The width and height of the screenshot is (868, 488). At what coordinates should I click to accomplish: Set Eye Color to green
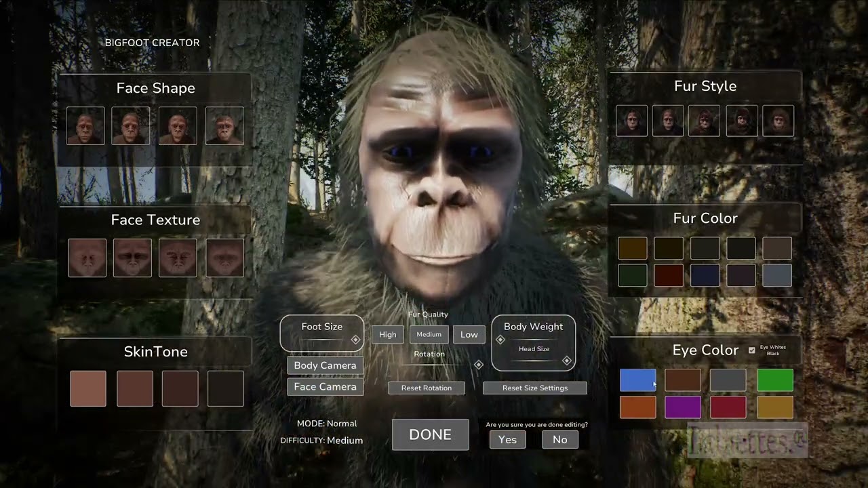click(775, 380)
